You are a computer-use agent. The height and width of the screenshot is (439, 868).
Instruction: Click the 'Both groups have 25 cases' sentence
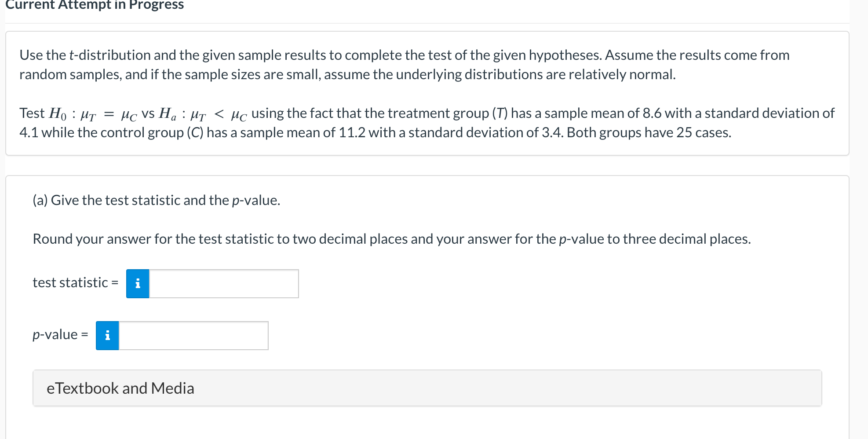coord(649,132)
